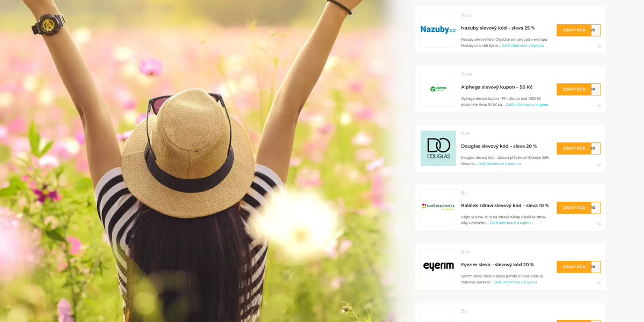644x322 pixels.
Task: Click the balicekzdravi.cz logo
Action: (x=438, y=207)
